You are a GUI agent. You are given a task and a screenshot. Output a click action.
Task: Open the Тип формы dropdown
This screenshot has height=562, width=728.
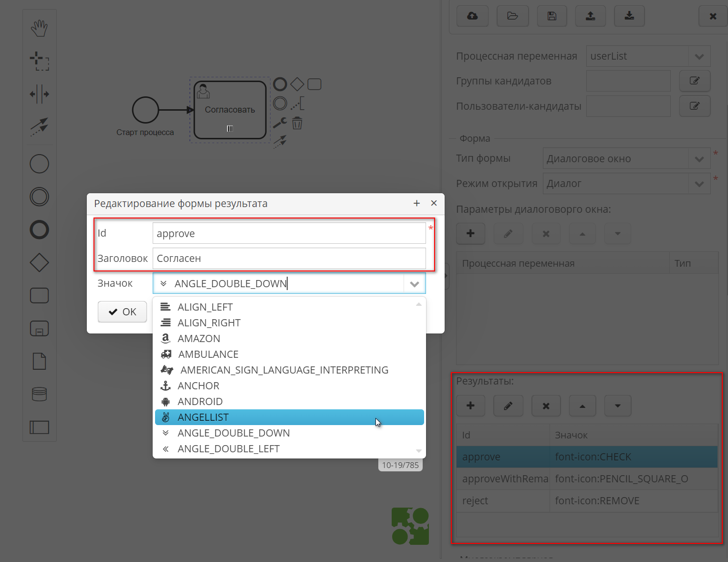[x=699, y=158]
